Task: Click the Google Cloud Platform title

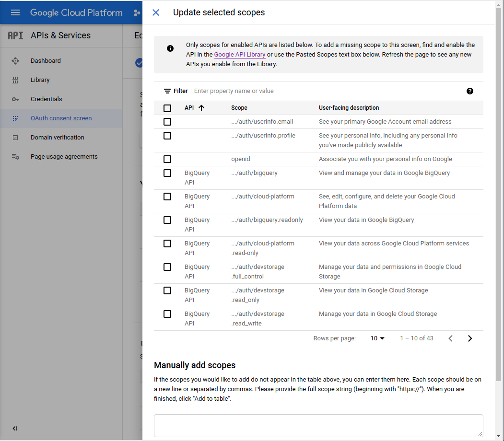Action: pyautogui.click(x=76, y=12)
